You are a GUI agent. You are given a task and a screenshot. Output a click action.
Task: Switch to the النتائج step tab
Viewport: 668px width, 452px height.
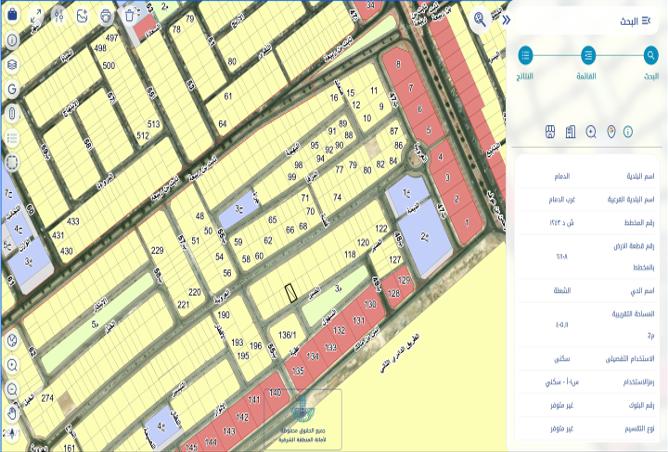[526, 56]
